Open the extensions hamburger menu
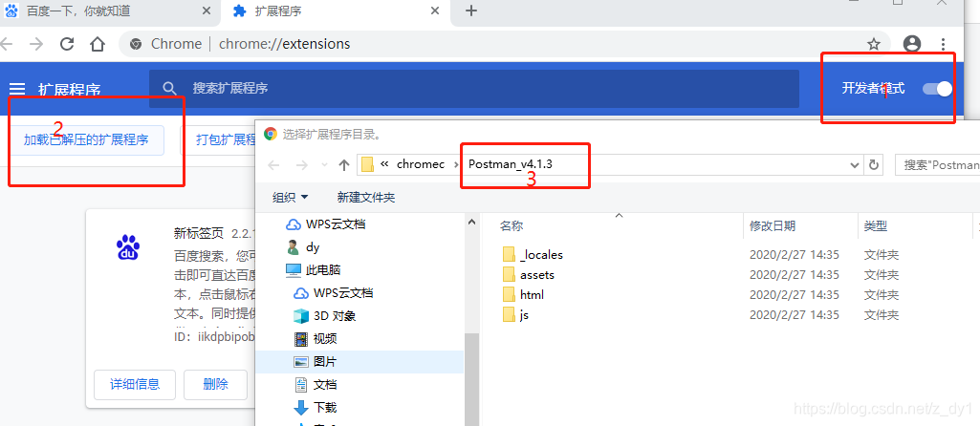Image resolution: width=980 pixels, height=426 pixels. click(17, 90)
